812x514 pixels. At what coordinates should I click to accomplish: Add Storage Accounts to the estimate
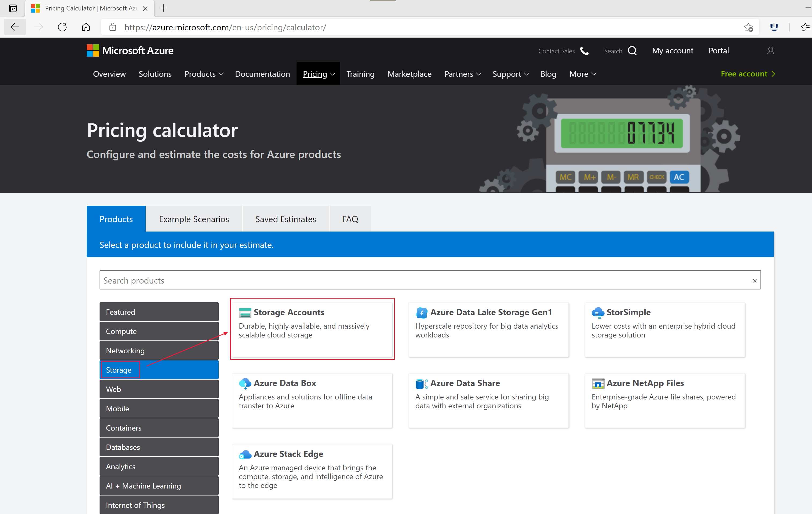pos(312,329)
